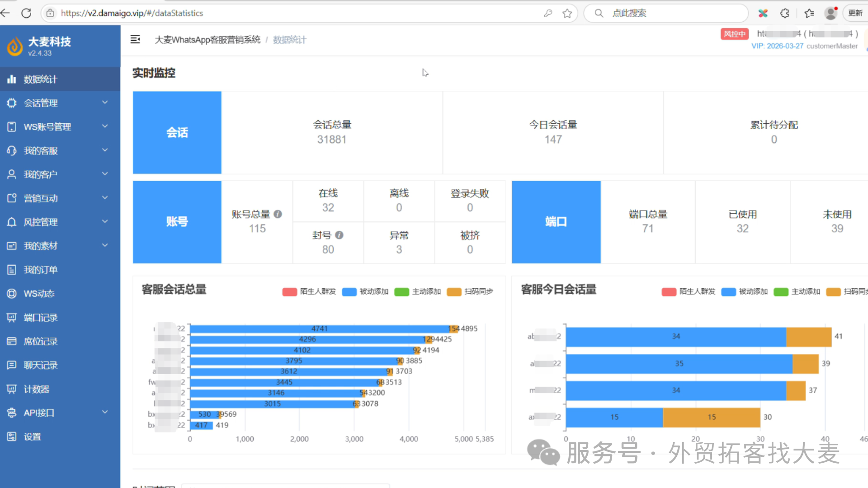The image size is (868, 488).
Task: Click the 聊天记录 chat icon
Action: pyautogui.click(x=12, y=365)
